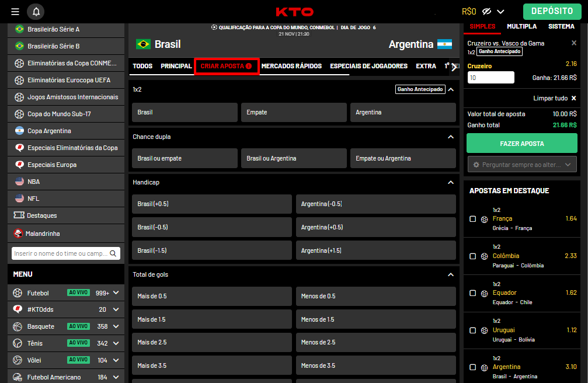588x383 pixels.
Task: Check the Uruguai featured bet
Action: point(472,330)
